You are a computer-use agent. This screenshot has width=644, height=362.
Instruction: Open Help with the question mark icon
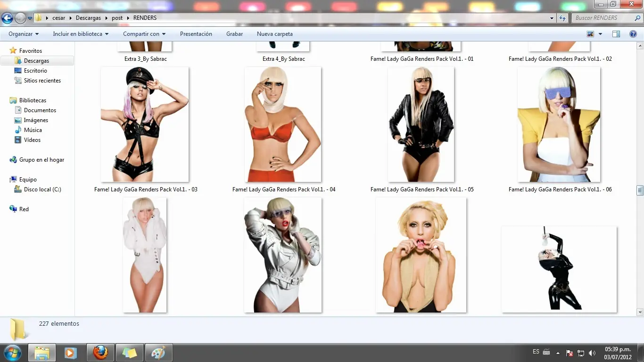633,34
